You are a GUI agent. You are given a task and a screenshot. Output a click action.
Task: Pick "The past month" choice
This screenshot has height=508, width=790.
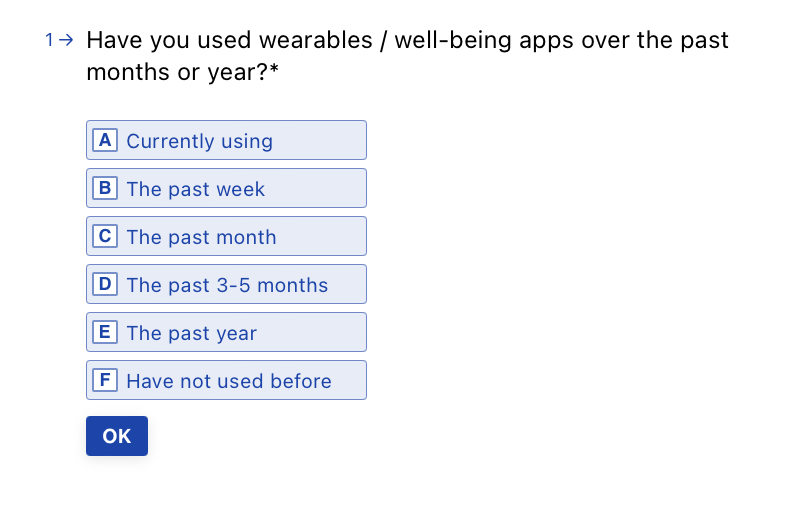point(226,236)
